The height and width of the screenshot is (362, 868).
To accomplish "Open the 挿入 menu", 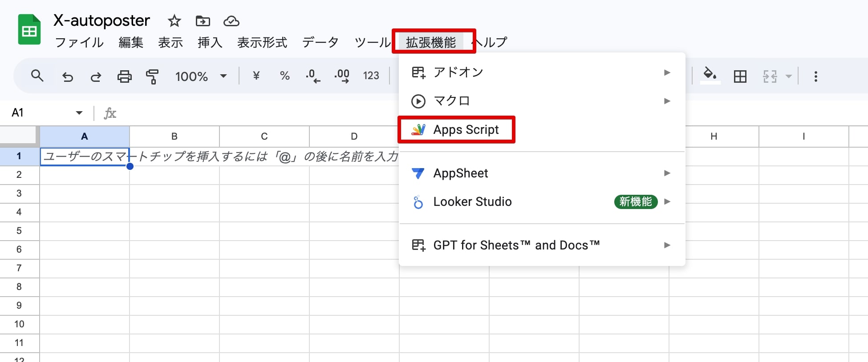I will (210, 42).
